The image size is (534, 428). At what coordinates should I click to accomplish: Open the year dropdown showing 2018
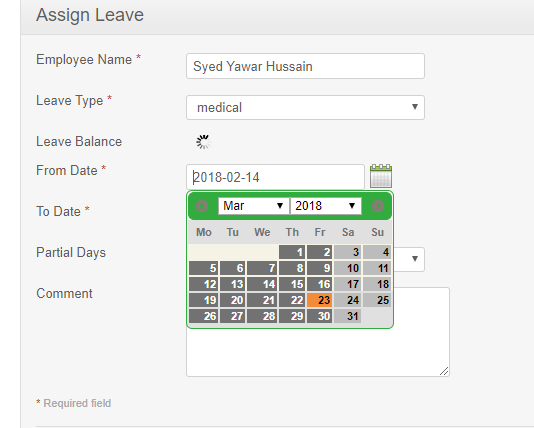[x=326, y=206]
